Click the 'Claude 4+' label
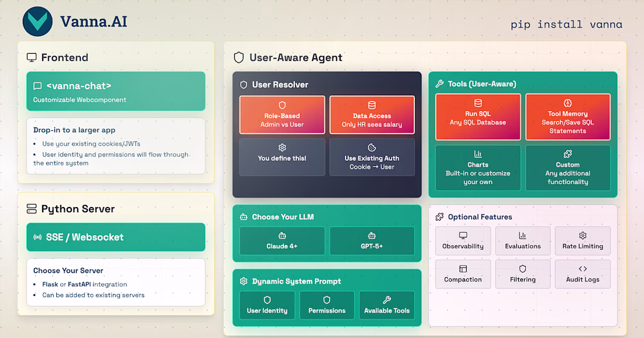Screen dimensions: 644x338 coord(282,246)
